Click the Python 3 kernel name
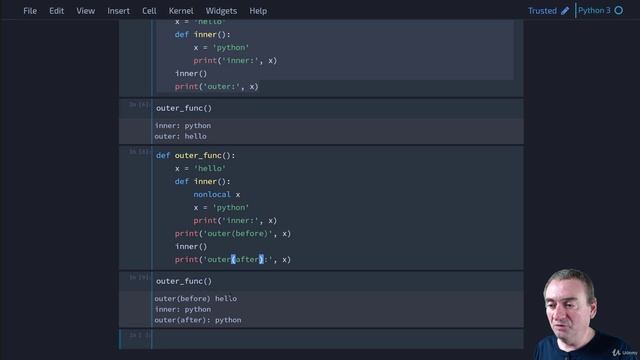 click(594, 11)
